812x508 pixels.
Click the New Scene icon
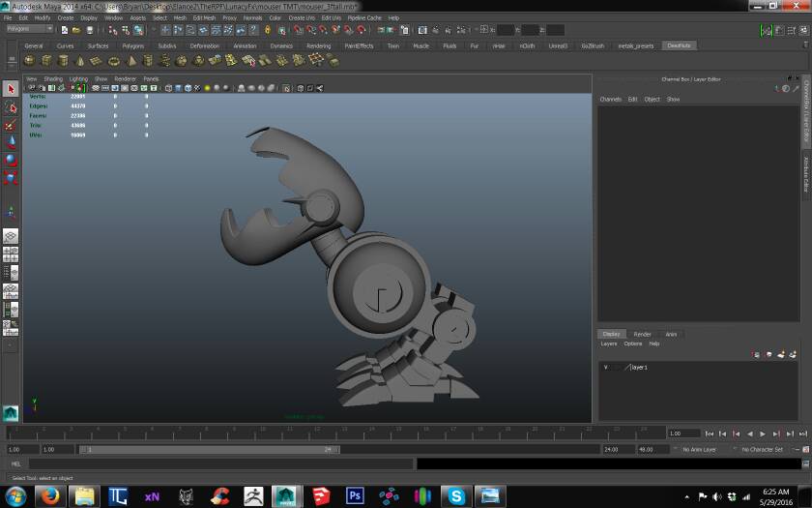click(65, 30)
